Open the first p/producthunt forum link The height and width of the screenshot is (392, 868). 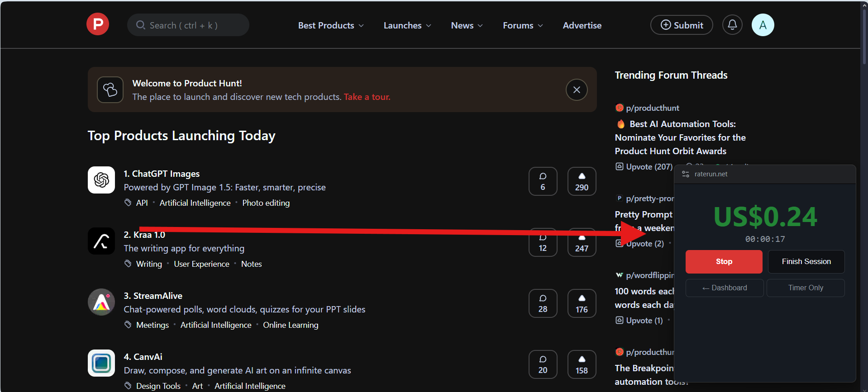point(653,108)
